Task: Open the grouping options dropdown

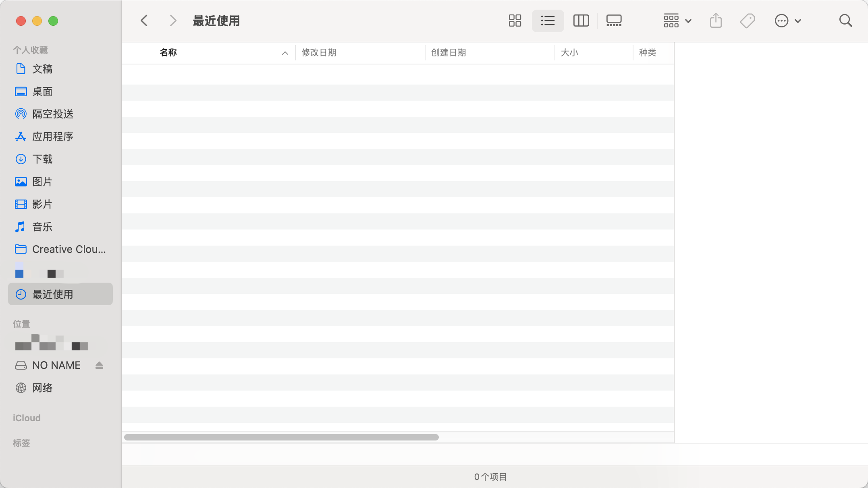Action: click(677, 21)
